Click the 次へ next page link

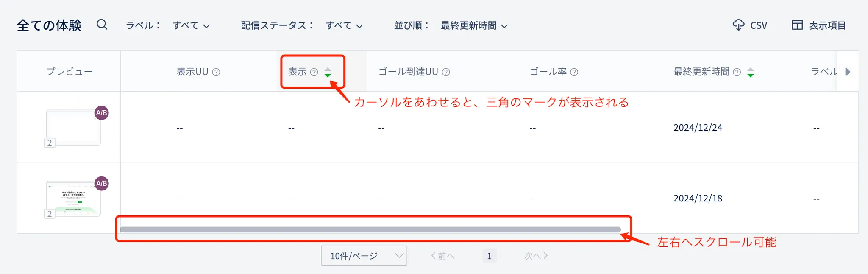tap(536, 256)
